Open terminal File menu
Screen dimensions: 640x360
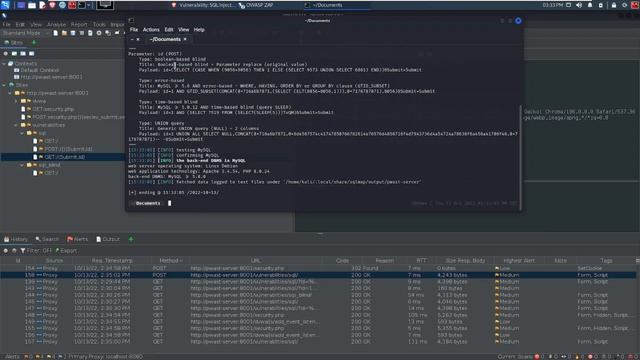[x=134, y=29]
